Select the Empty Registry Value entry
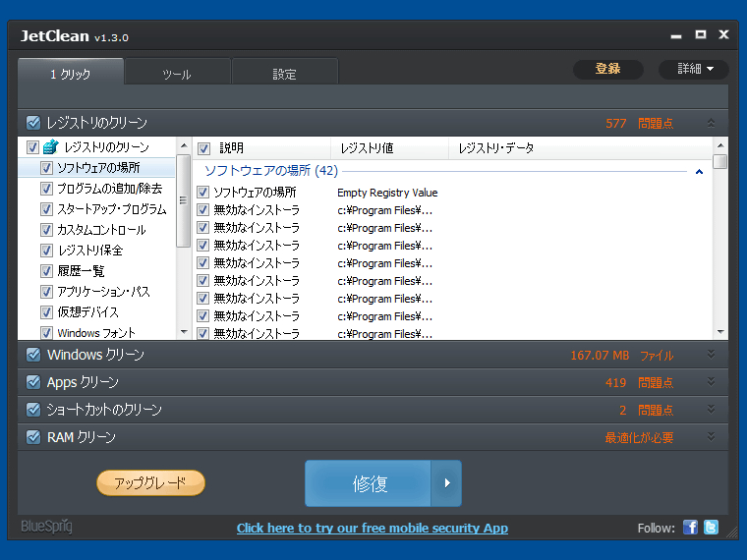747x560 pixels. [387, 193]
